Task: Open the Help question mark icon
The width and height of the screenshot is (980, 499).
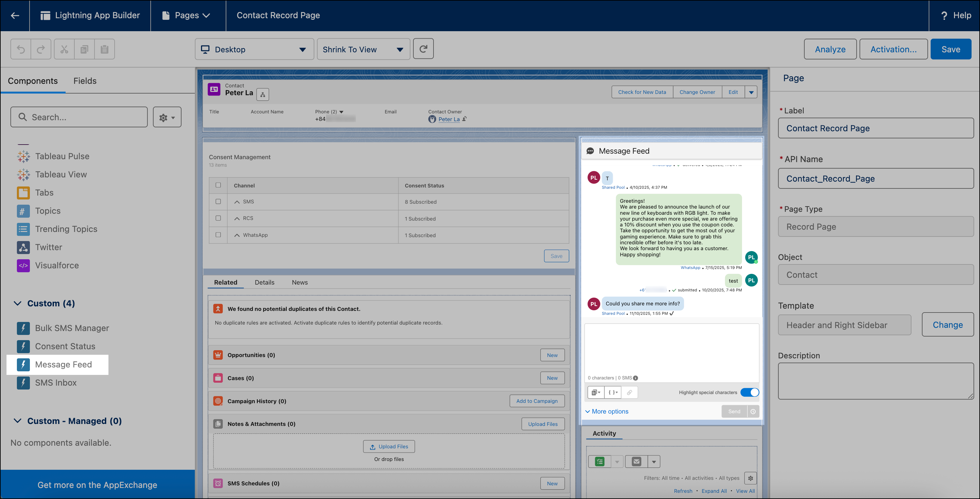Action: tap(944, 16)
